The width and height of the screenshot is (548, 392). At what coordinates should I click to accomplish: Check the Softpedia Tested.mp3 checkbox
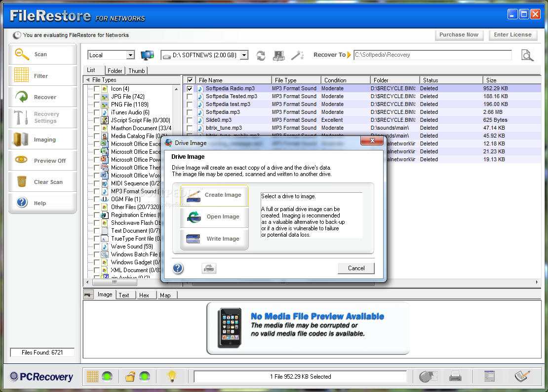click(190, 96)
